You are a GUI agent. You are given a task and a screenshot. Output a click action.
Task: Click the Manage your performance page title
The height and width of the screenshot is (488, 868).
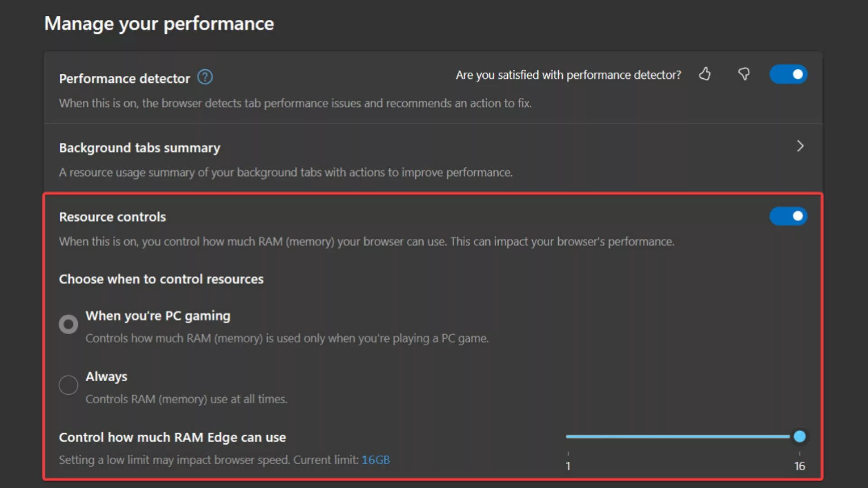pos(159,24)
